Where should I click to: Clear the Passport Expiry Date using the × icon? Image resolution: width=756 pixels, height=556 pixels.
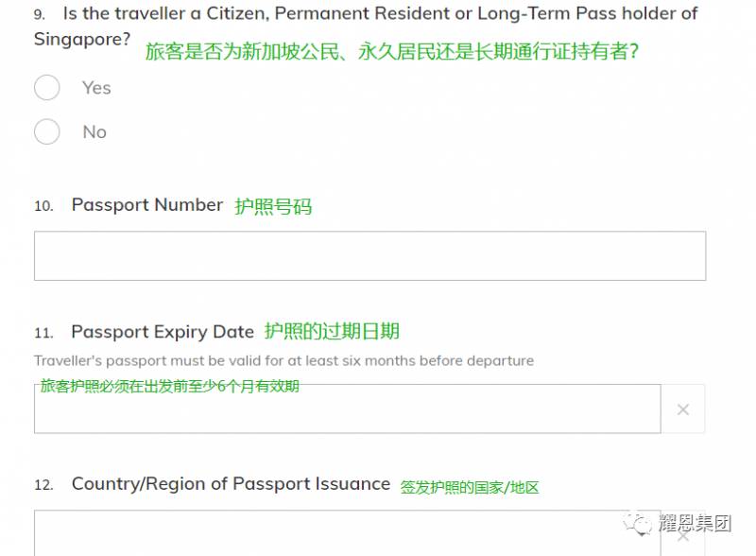[682, 408]
